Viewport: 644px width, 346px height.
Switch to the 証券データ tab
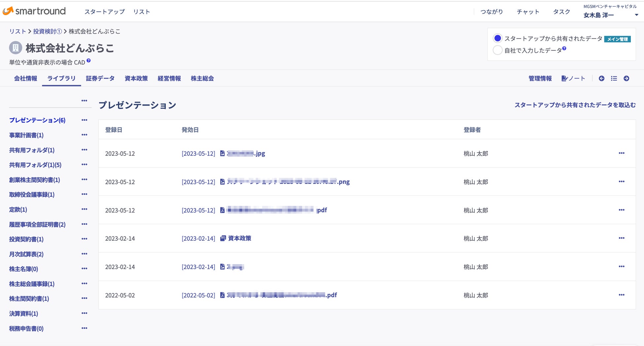click(100, 79)
